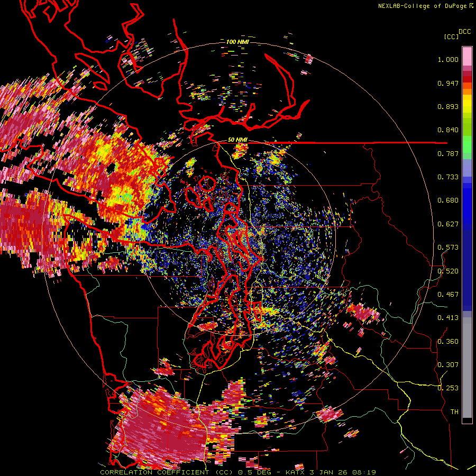Select the 0.627 legend value

tap(448, 224)
